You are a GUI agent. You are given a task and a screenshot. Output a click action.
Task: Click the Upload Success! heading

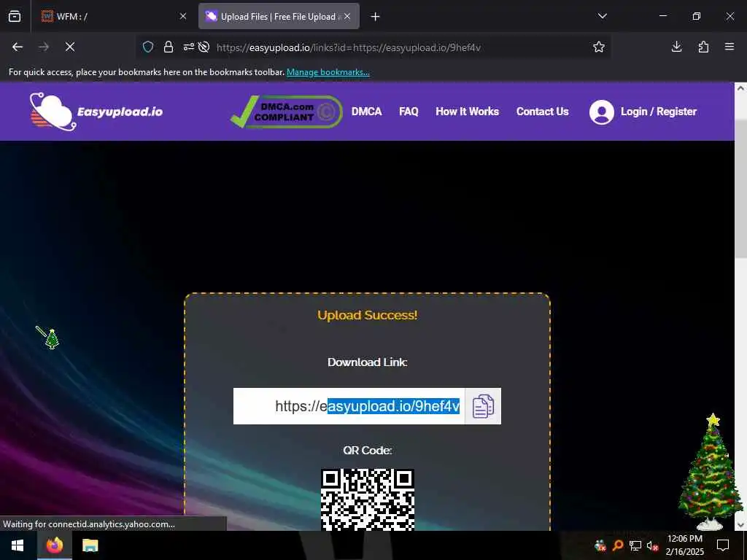pos(368,315)
